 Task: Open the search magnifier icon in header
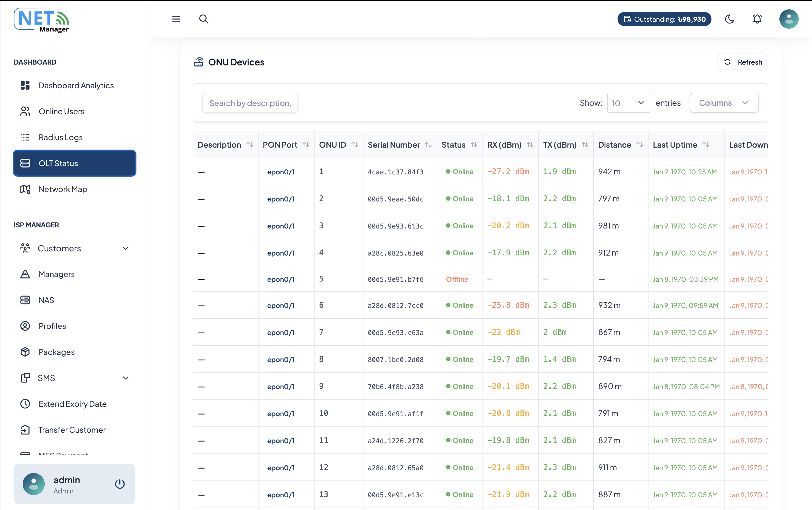(x=204, y=19)
